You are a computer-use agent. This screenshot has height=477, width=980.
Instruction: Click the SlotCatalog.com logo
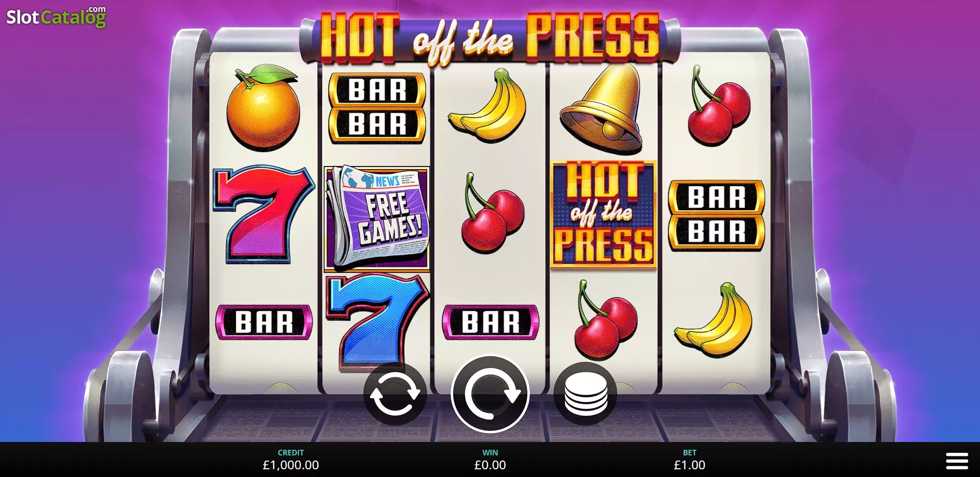[56, 16]
